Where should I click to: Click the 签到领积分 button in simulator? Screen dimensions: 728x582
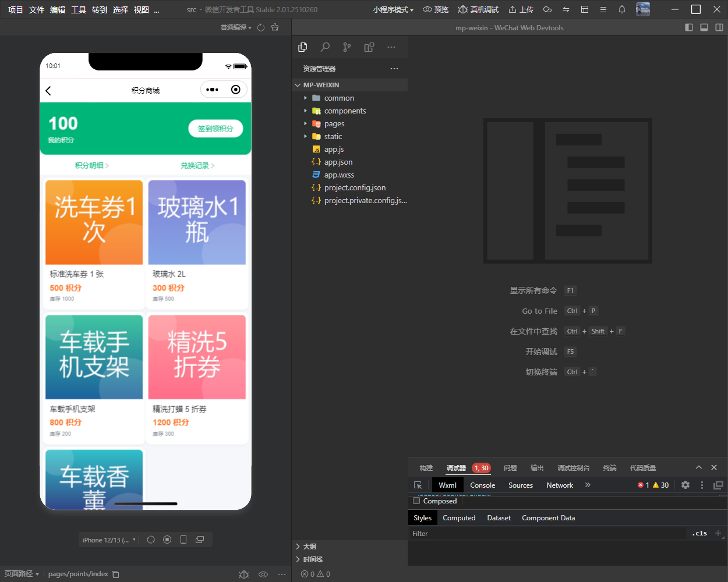pos(215,129)
